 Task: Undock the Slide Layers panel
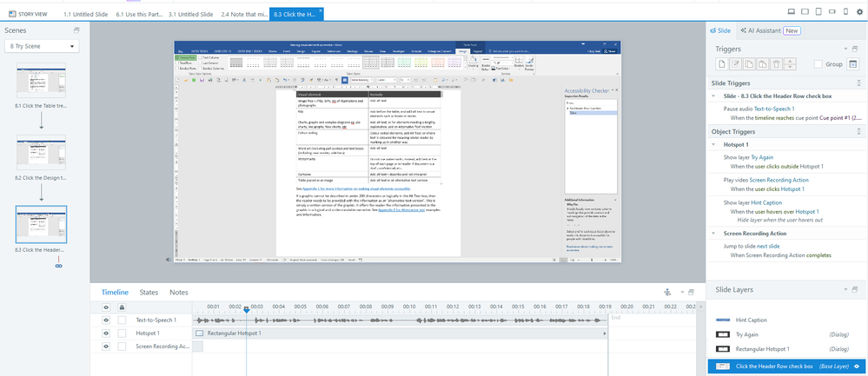click(855, 290)
